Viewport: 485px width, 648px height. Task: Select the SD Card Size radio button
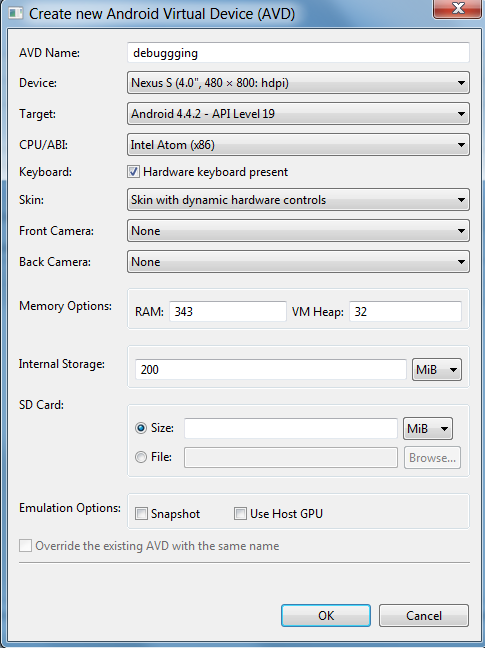141,428
